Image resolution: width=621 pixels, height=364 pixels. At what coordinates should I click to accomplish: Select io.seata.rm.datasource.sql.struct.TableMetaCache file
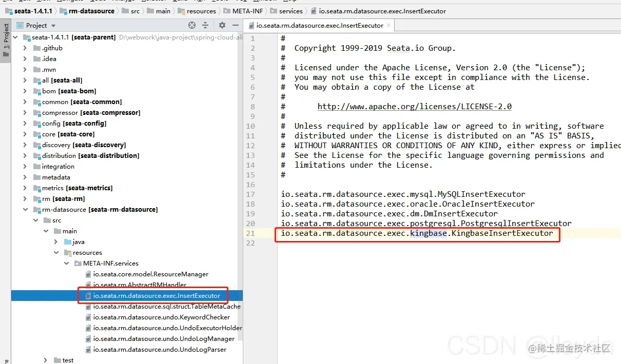pos(127,307)
